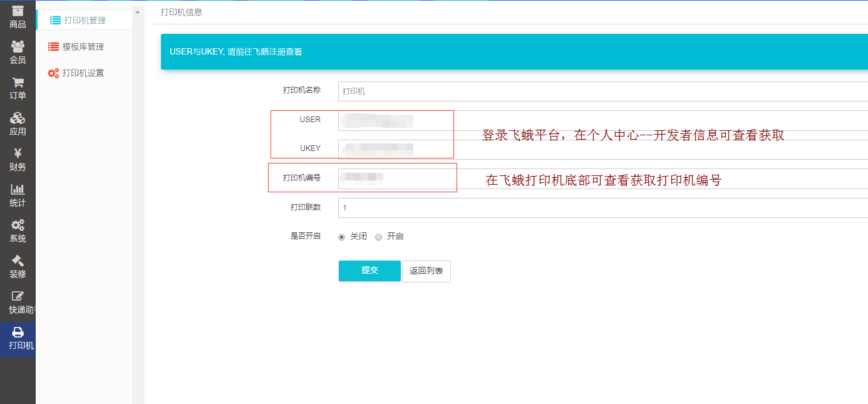The height and width of the screenshot is (404, 868).
Task: Open 模板库管理 menu item
Action: coord(83,47)
